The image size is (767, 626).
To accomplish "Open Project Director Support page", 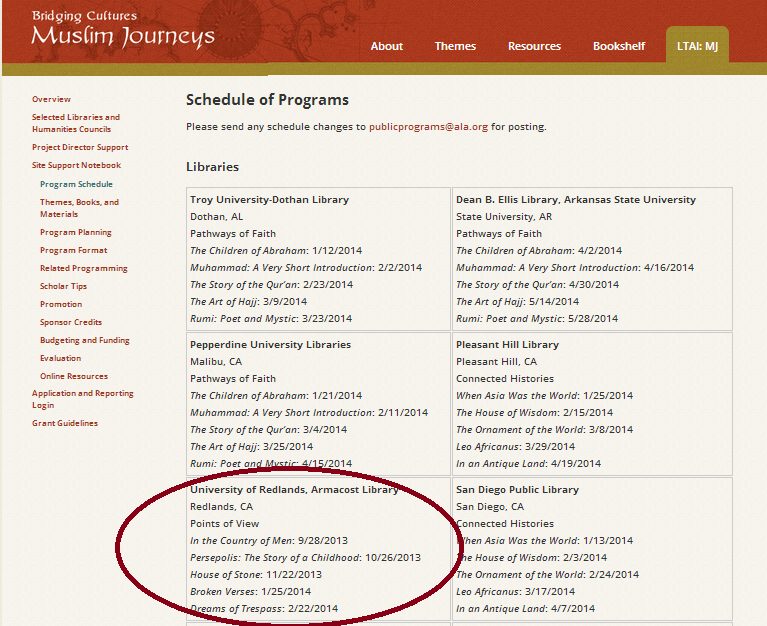I will [x=80, y=147].
